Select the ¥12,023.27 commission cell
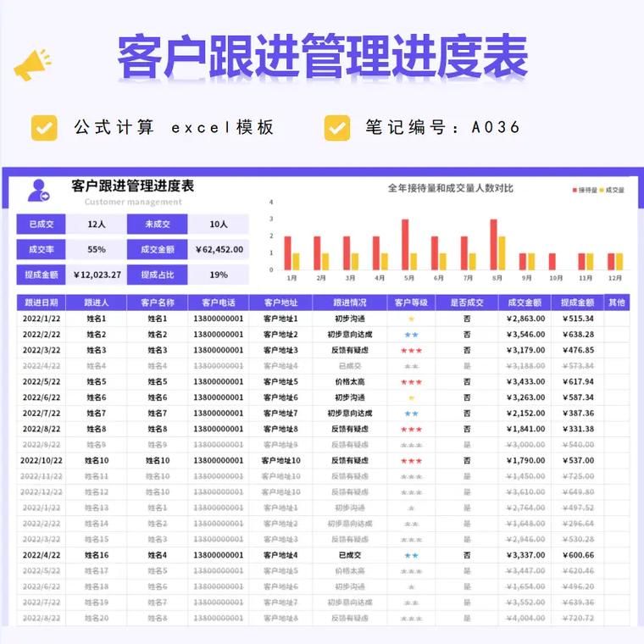This screenshot has width=644, height=644. (96, 275)
